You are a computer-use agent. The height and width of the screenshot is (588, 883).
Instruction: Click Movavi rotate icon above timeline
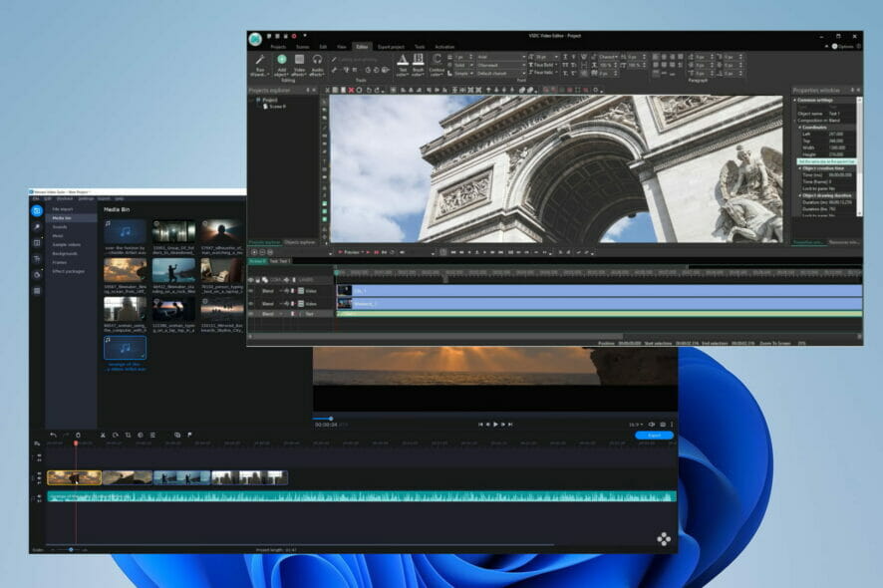[x=116, y=435]
